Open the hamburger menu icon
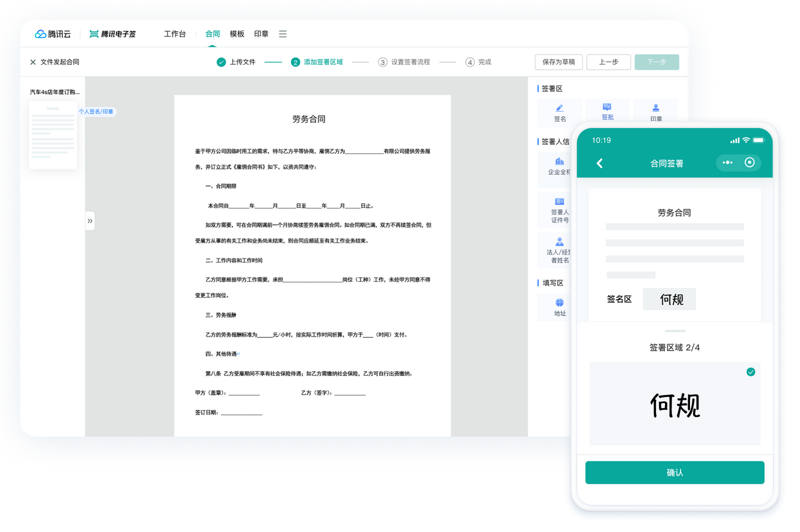Screen dimensions: 800x532 283,34
